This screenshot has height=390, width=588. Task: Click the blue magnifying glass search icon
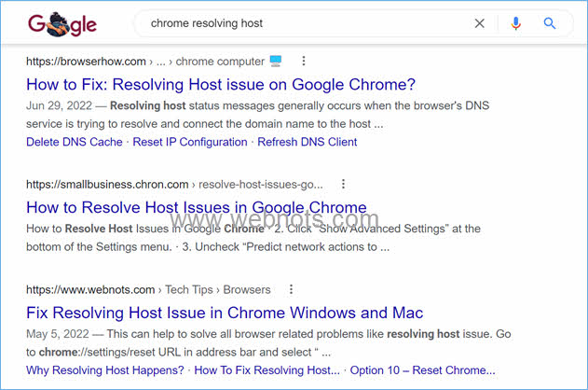pos(550,23)
